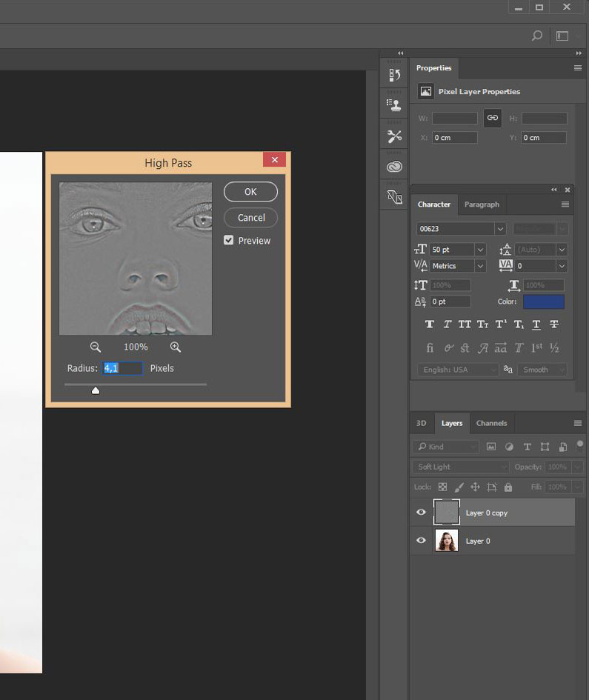Image resolution: width=589 pixels, height=700 pixels.
Task: Zoom out the High Pass preview
Action: tap(95, 347)
